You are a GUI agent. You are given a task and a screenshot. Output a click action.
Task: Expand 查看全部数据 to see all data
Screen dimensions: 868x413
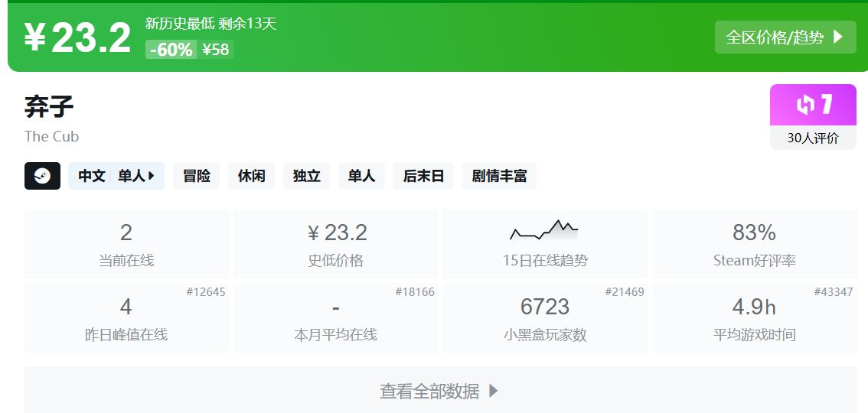[440, 390]
